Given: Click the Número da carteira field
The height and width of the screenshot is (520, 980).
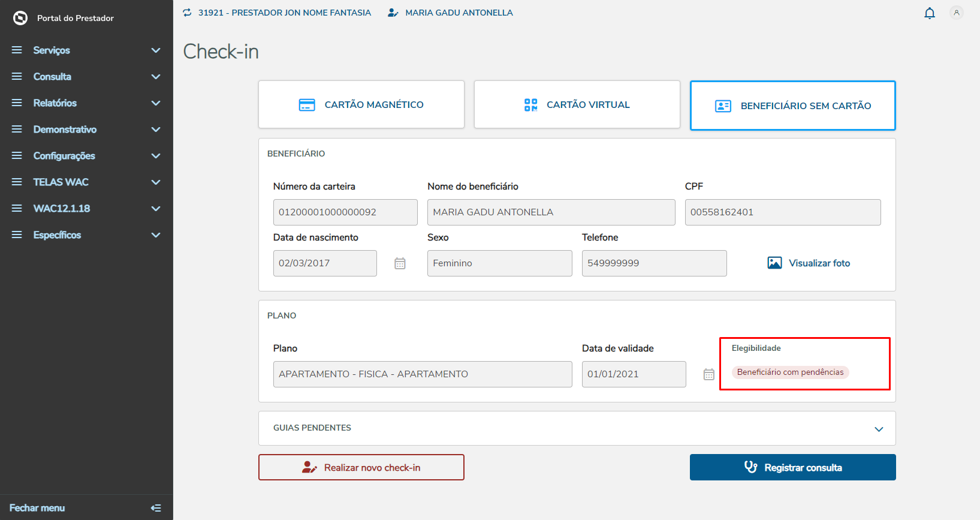Looking at the screenshot, I should pos(345,212).
